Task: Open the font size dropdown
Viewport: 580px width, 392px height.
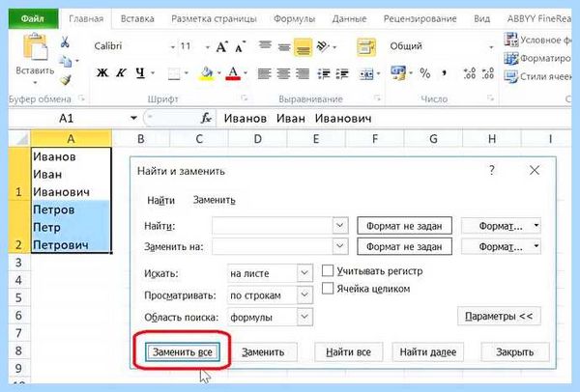Action: pyautogui.click(x=208, y=47)
